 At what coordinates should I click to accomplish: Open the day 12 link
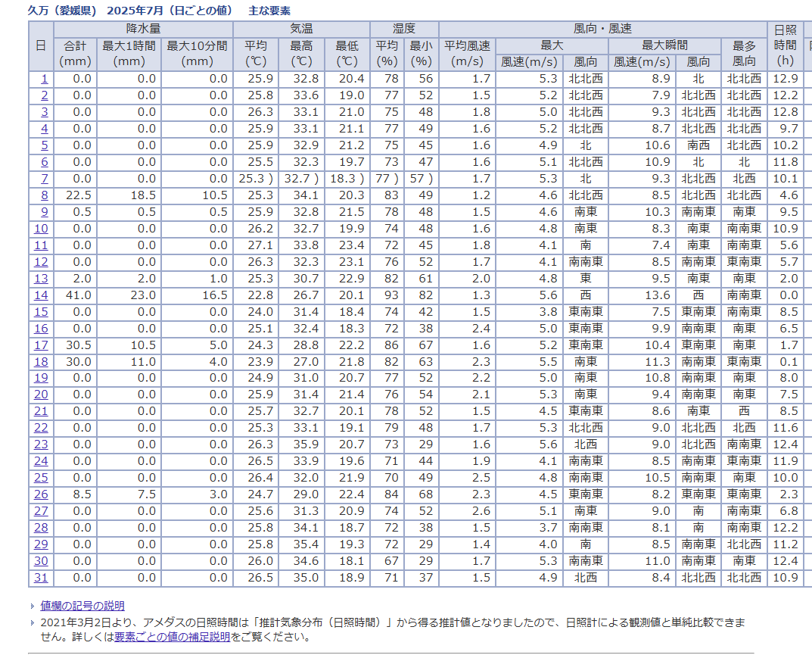click(41, 262)
